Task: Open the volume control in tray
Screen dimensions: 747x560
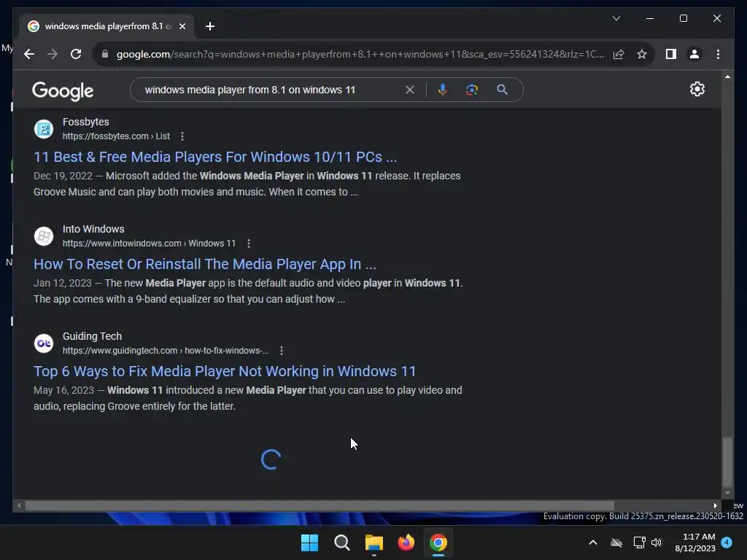Action: 657,542
